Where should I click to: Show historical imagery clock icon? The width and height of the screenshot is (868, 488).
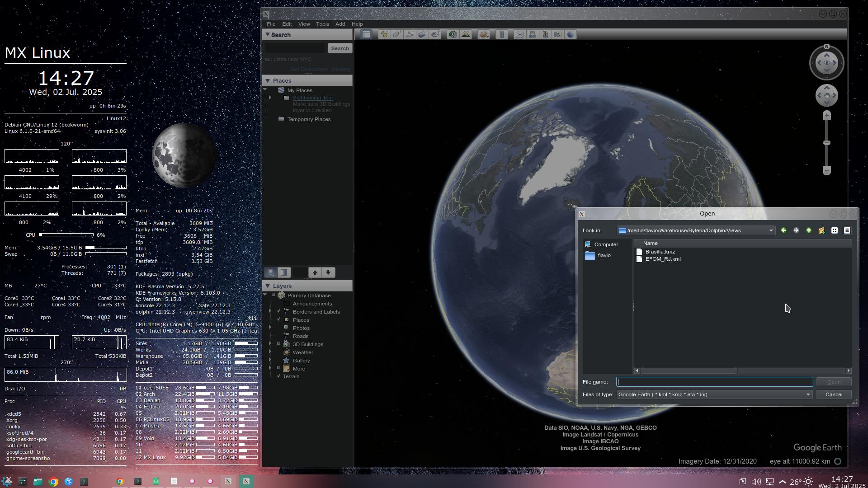(x=453, y=35)
